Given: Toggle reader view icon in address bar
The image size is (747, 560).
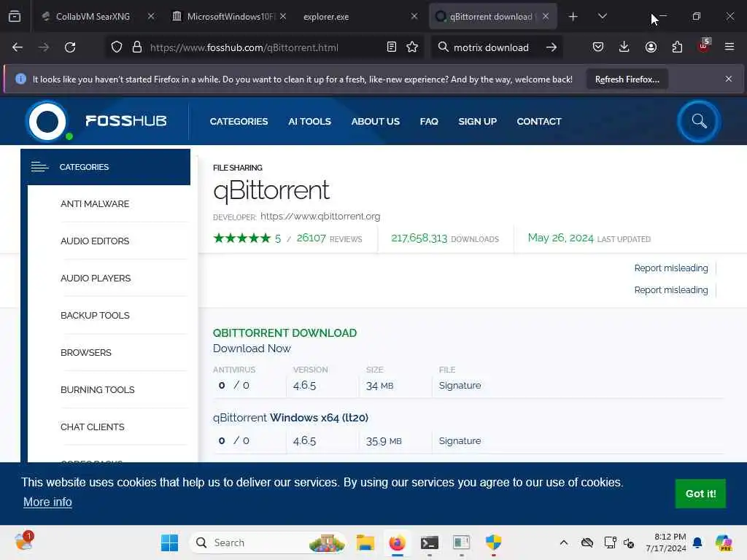Looking at the screenshot, I should [392, 47].
